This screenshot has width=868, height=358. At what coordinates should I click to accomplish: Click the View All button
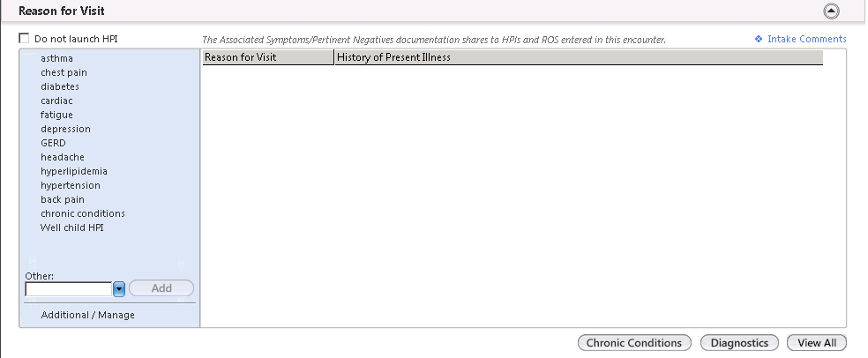pos(817,343)
